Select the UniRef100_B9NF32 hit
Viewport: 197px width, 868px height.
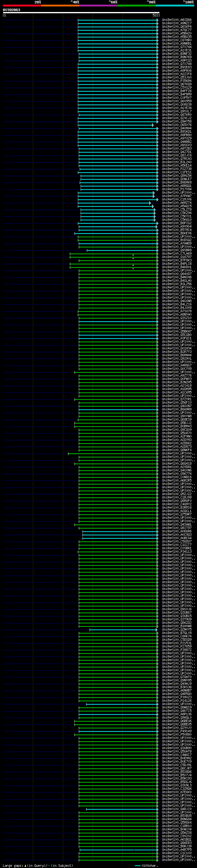click(177, 54)
